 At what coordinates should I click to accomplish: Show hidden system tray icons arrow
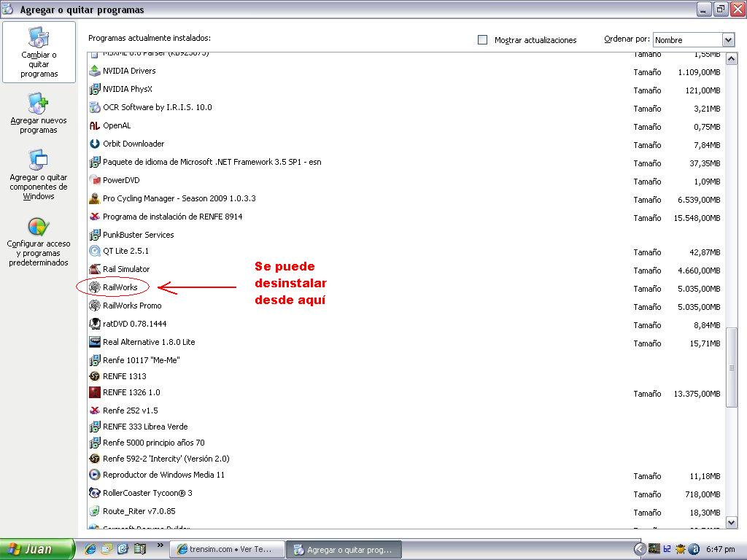pos(639,549)
